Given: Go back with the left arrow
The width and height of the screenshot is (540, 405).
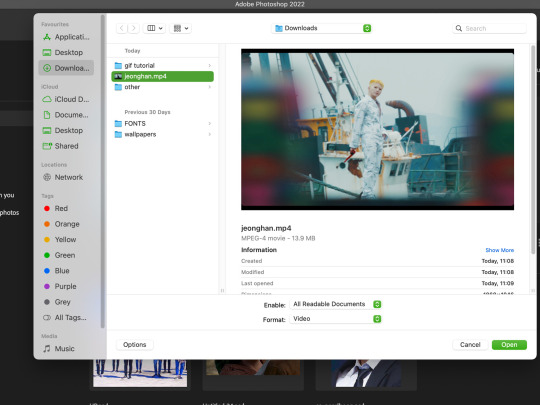Looking at the screenshot, I should (x=122, y=28).
